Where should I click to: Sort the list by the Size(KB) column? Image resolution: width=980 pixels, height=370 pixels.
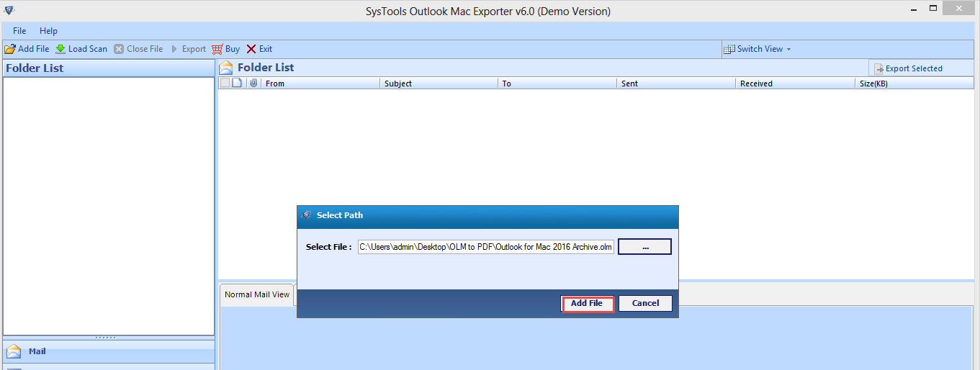click(x=914, y=84)
